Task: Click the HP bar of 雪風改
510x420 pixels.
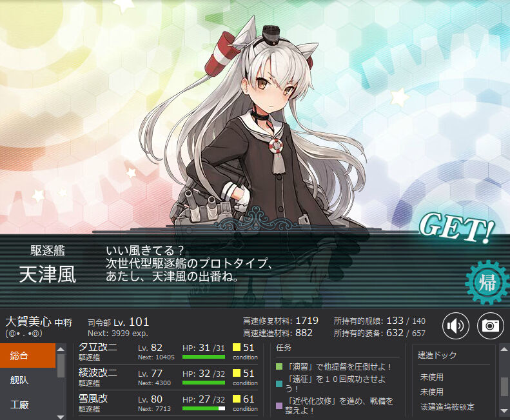Action: [204, 408]
